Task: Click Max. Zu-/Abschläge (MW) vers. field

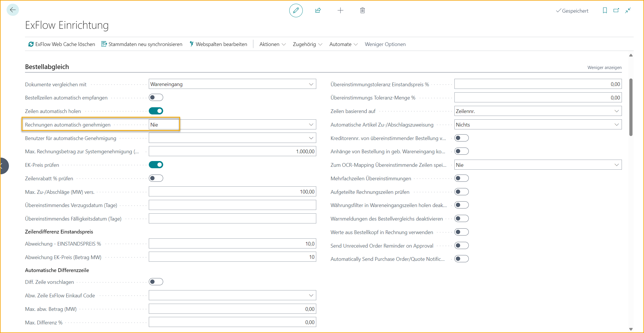Action: tap(232, 192)
